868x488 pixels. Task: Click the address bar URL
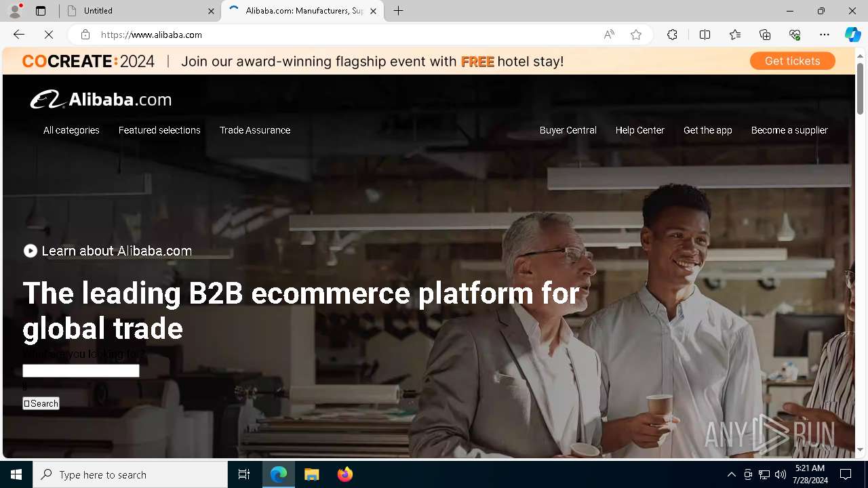coord(151,35)
